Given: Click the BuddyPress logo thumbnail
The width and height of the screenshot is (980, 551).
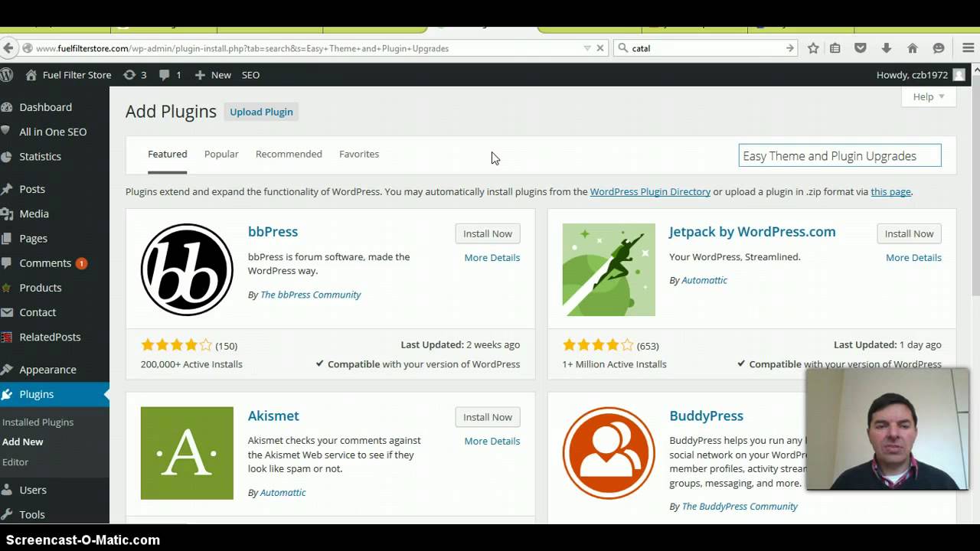Looking at the screenshot, I should point(609,453).
